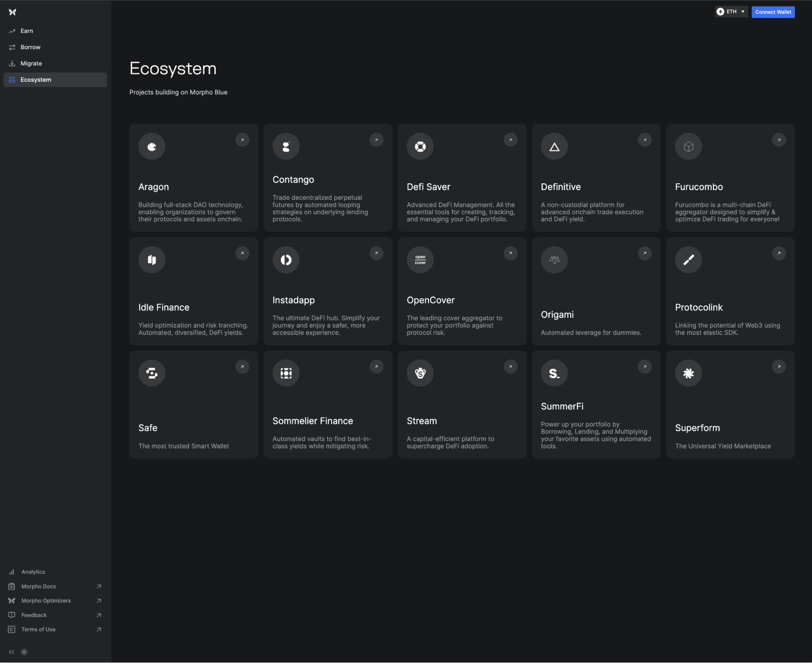Collapse the sidebar with the double-chevron
The height and width of the screenshot is (663, 812).
12,652
